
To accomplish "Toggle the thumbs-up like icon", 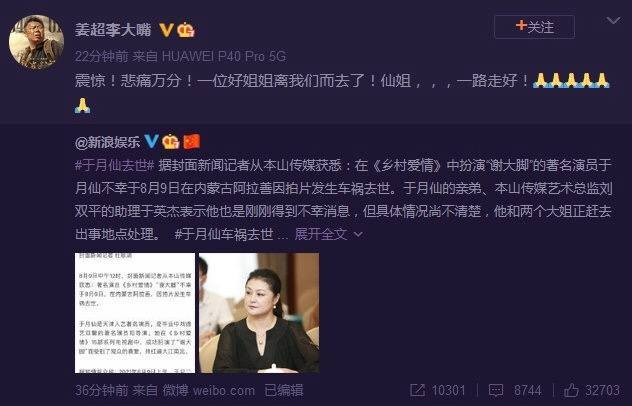I will tap(571, 390).
